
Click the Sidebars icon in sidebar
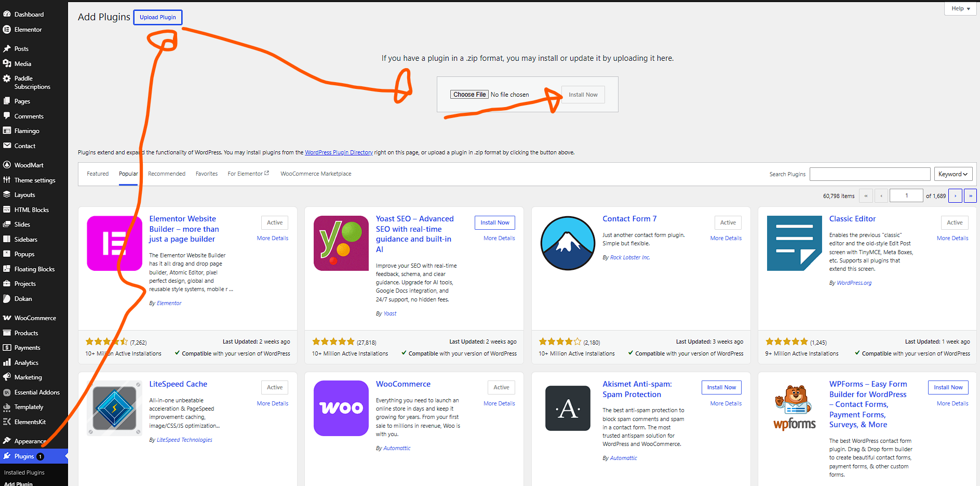pos(7,239)
